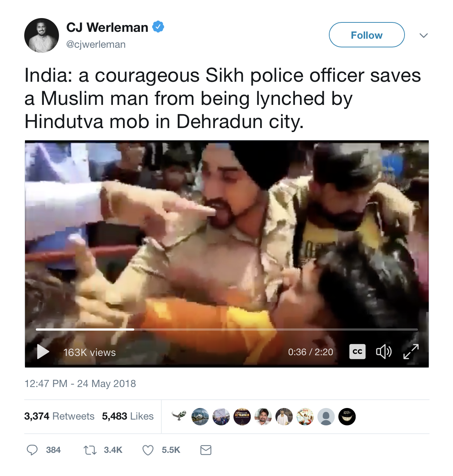The height and width of the screenshot is (476, 453).
Task: Click the Follow button
Action: 367,35
